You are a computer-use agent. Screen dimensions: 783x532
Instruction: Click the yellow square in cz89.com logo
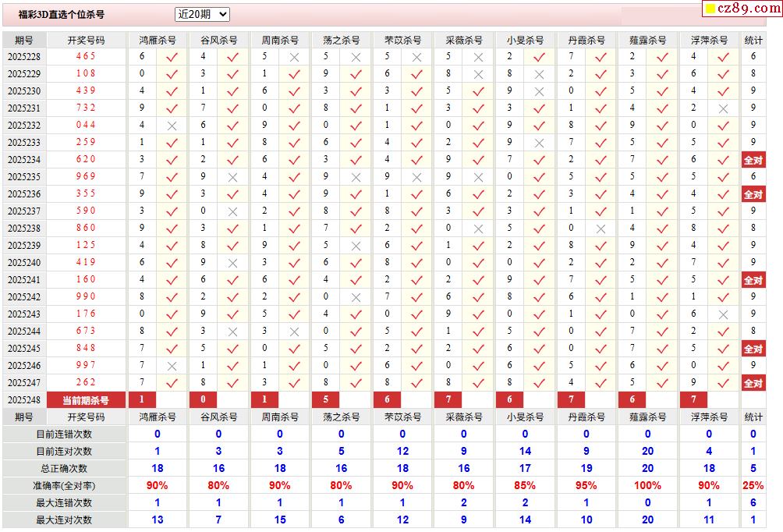(710, 9)
